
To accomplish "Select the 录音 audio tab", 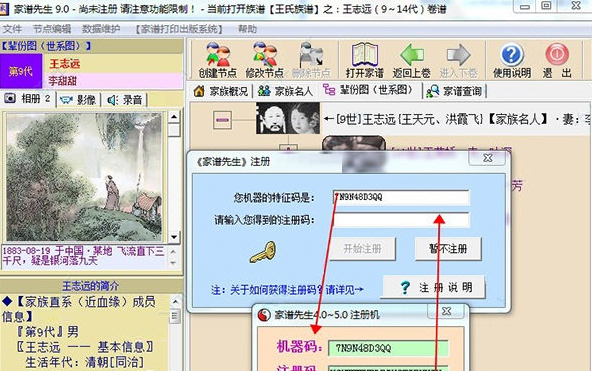I will click(125, 100).
